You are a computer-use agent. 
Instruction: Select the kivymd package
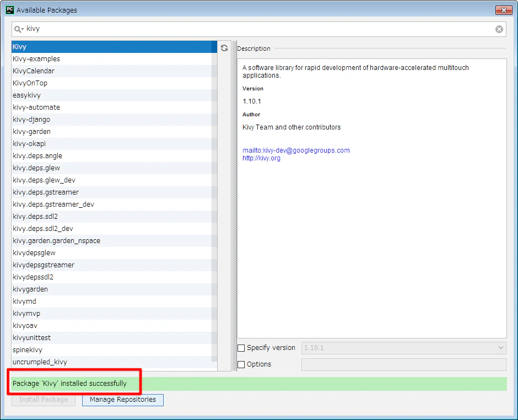[114, 301]
